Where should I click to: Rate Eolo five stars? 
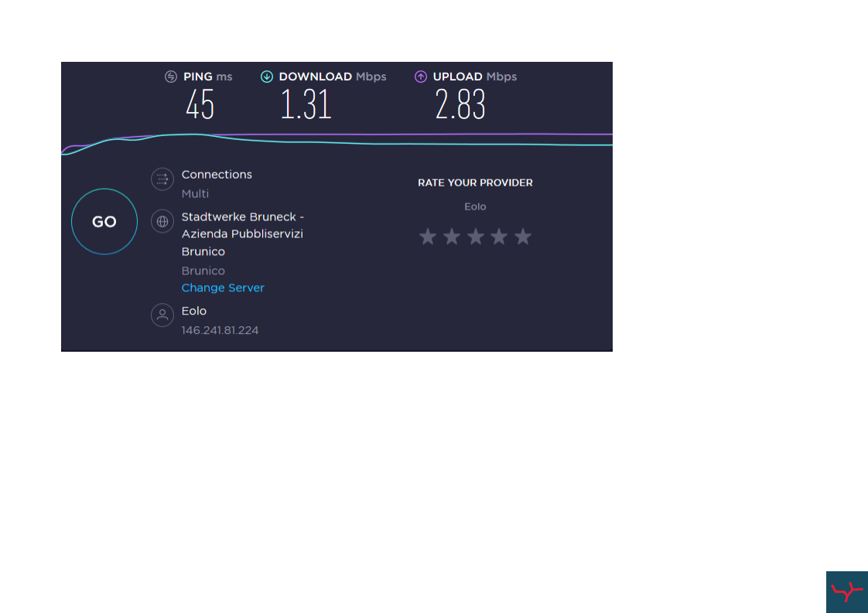[x=523, y=237]
